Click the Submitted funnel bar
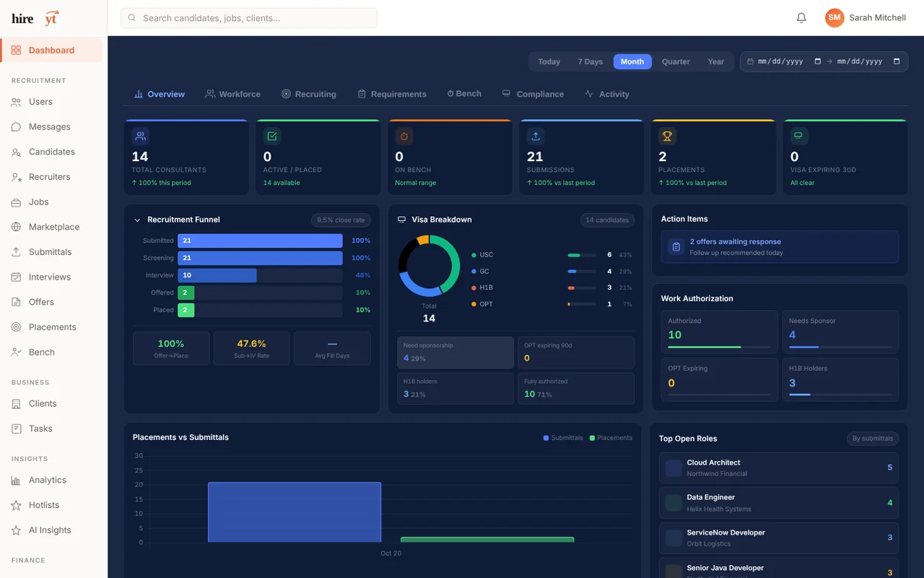924x578 pixels. coord(260,241)
